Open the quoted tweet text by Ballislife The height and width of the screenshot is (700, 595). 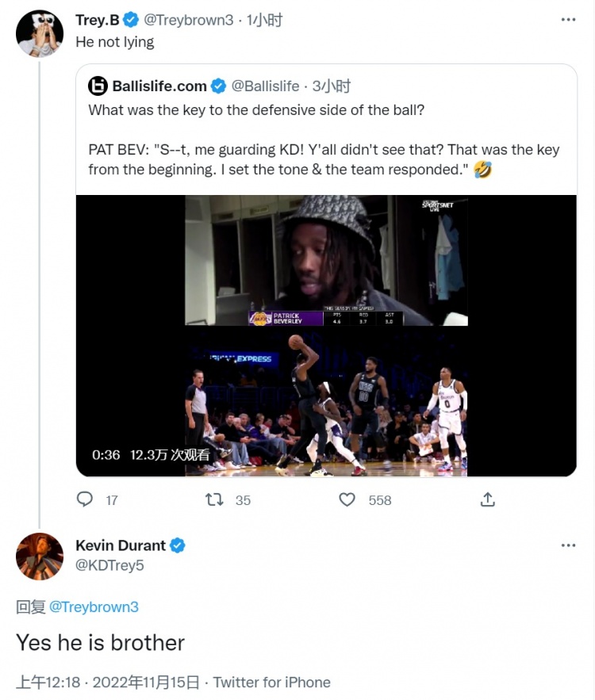coord(324,140)
